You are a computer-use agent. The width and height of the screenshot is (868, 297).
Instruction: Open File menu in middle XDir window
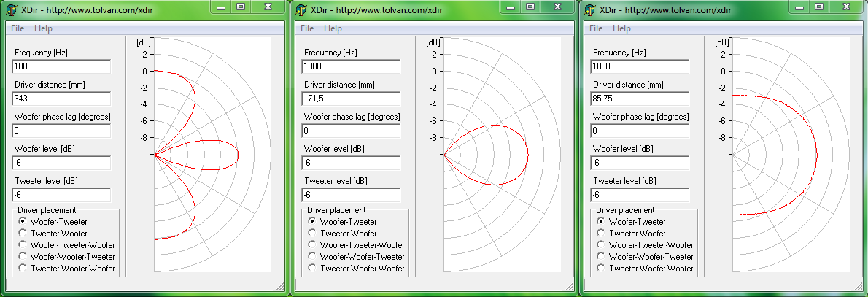(x=307, y=28)
